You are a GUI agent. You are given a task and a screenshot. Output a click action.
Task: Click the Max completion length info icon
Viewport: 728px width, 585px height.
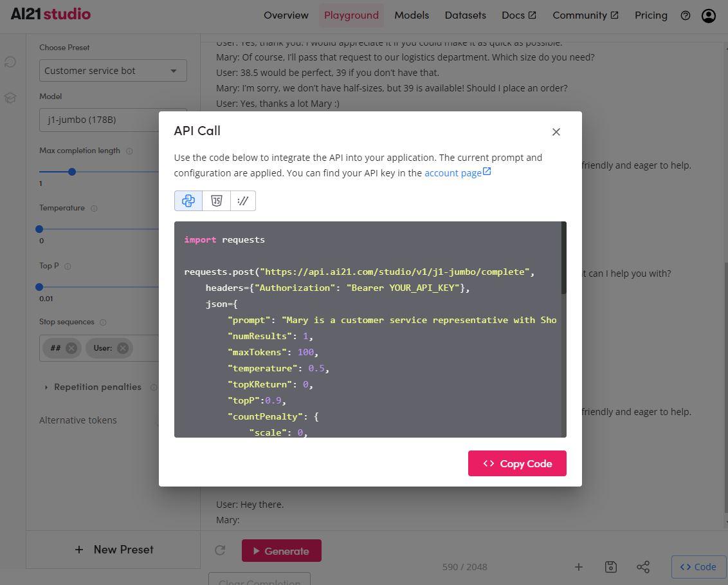pyautogui.click(x=129, y=151)
